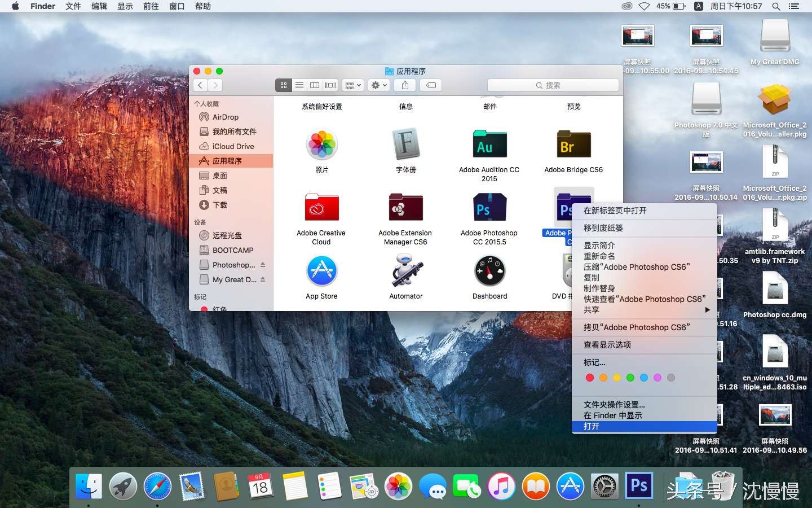Select the Dashboard app icon
812x508 pixels.
pos(489,271)
